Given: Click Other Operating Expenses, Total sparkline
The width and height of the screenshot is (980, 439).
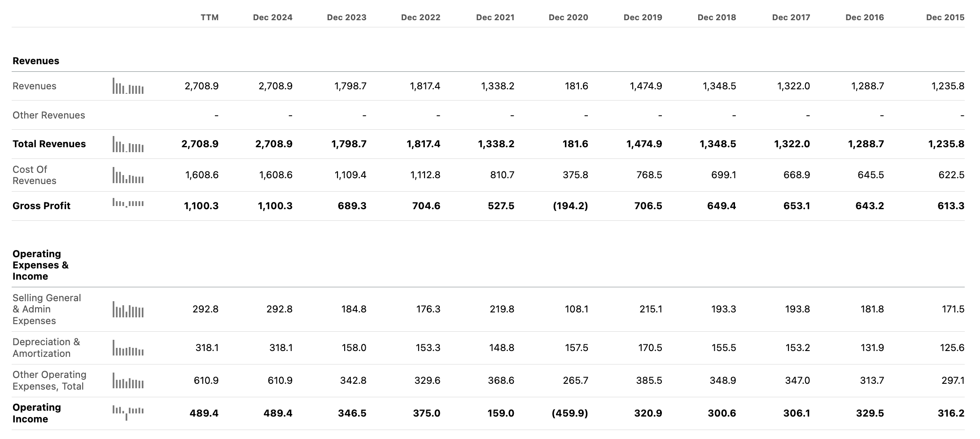Looking at the screenshot, I should 128,381.
